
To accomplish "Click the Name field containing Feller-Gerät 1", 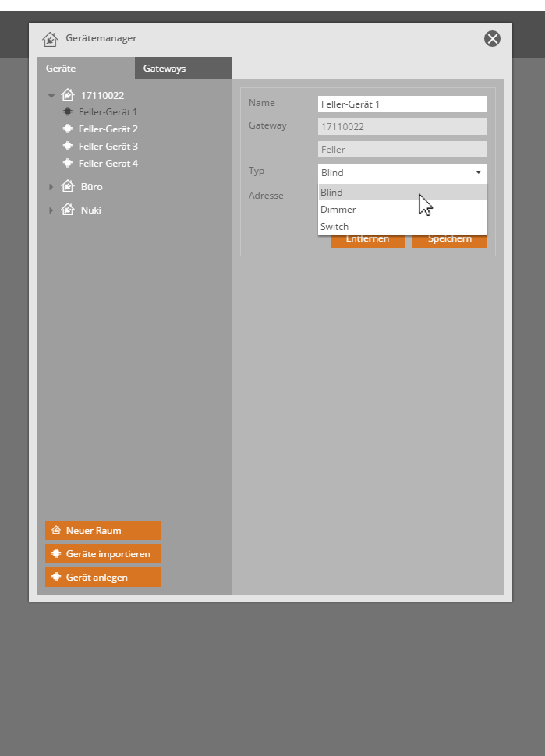I will tap(402, 104).
